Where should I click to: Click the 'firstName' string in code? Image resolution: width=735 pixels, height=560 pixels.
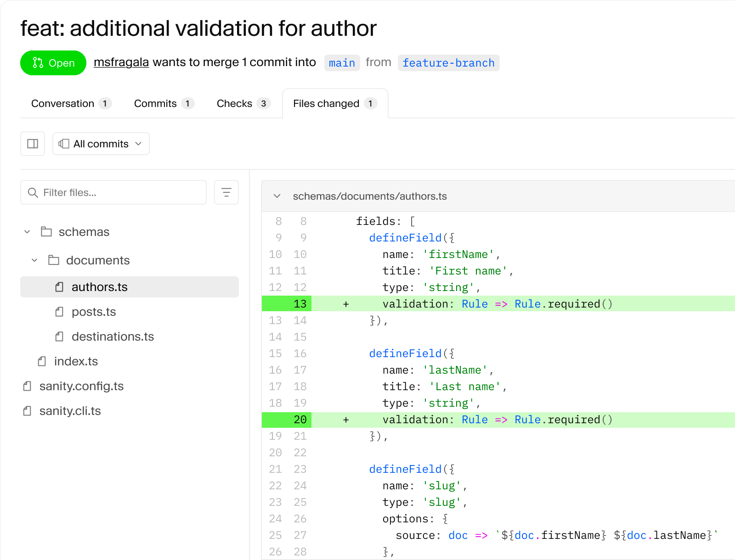[458, 254]
